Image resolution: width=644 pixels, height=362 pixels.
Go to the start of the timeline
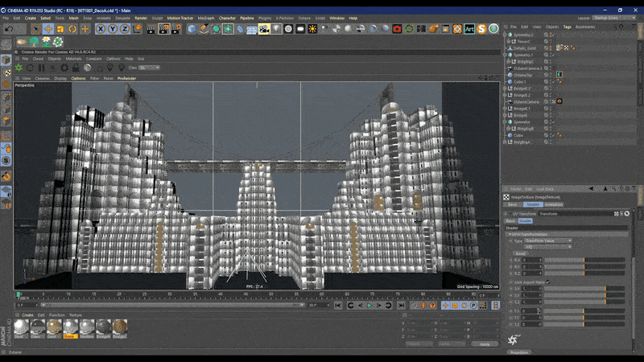(x=337, y=306)
